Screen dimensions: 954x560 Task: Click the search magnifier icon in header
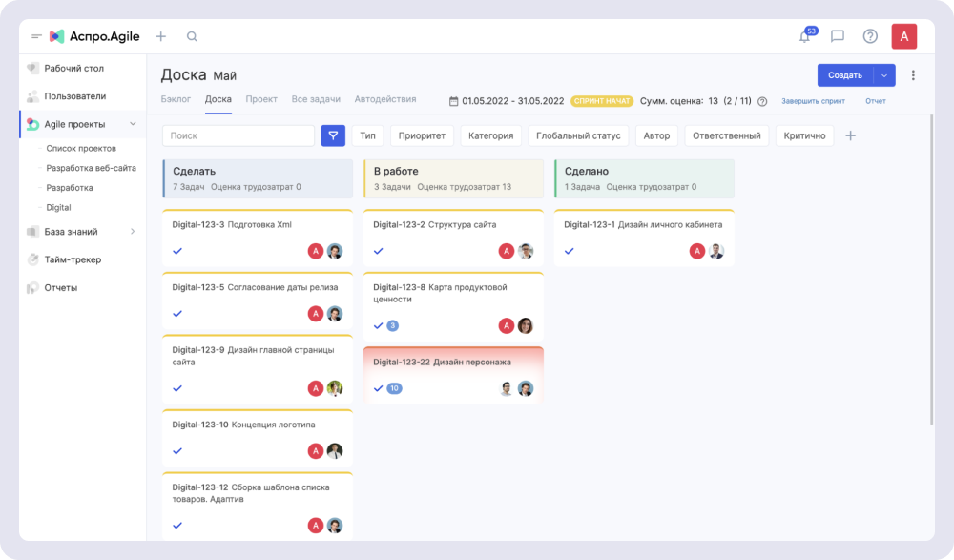coord(192,36)
